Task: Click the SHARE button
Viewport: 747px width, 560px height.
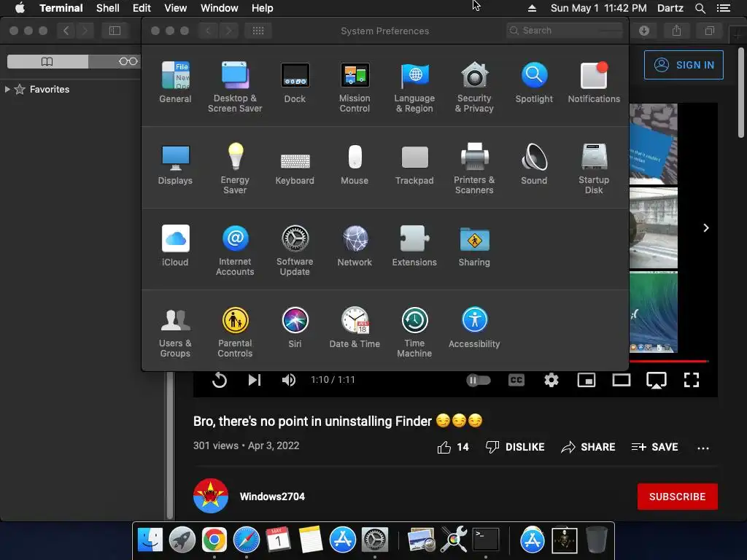Action: coord(588,447)
